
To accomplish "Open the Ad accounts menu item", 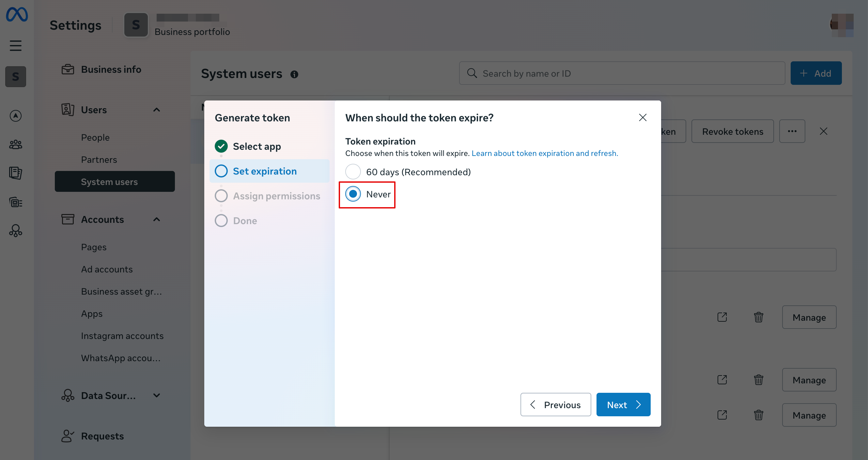I will tap(106, 269).
